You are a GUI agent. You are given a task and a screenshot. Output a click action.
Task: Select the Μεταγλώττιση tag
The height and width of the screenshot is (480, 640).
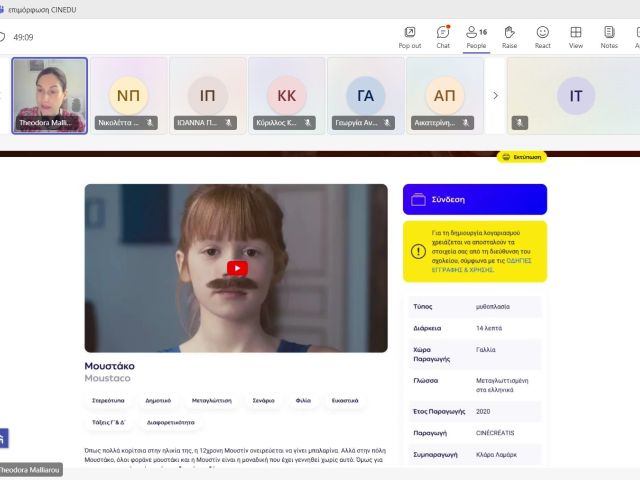[211, 400]
